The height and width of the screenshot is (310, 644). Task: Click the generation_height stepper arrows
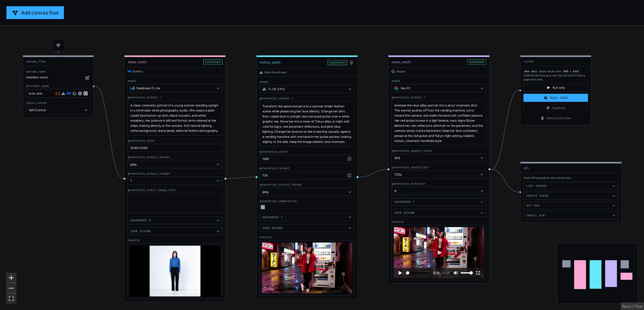click(x=349, y=175)
